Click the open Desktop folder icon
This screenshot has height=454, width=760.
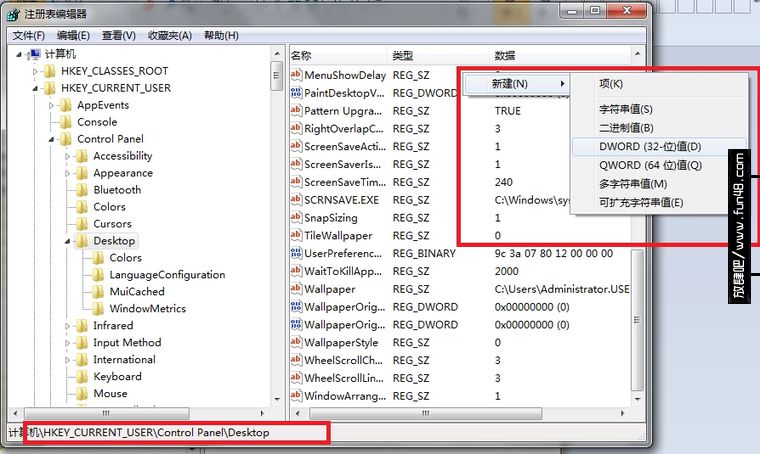pyautogui.click(x=82, y=241)
